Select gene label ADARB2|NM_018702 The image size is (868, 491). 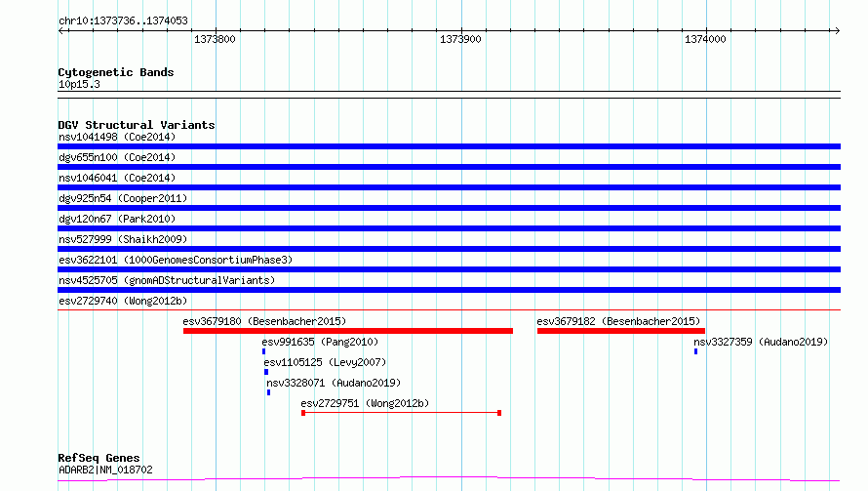[105, 470]
